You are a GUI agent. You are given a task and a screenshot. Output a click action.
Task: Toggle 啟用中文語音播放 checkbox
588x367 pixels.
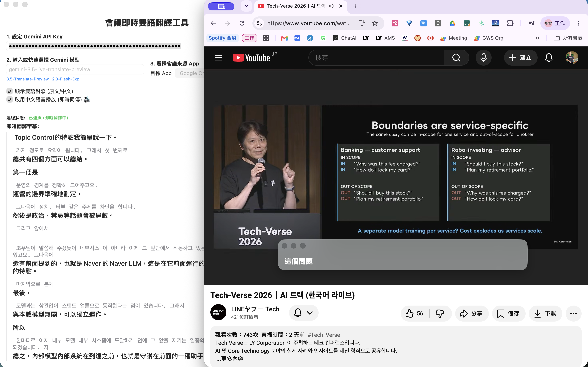pyautogui.click(x=9, y=99)
